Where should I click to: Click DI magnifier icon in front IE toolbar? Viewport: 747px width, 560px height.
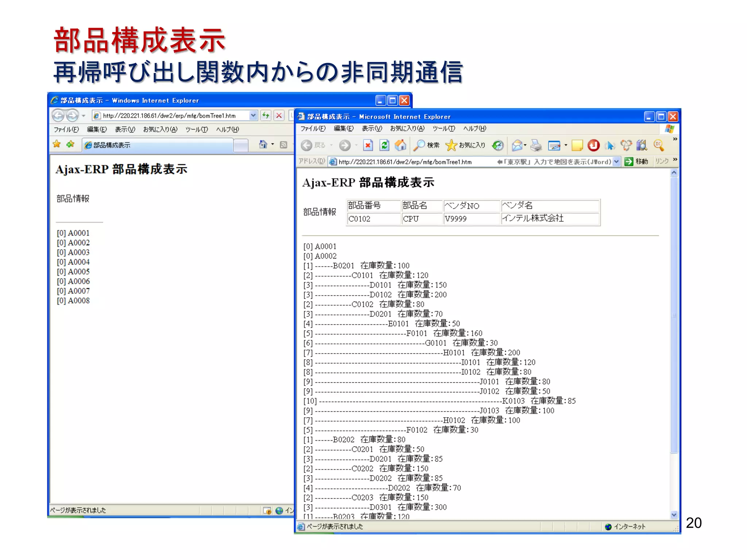pos(659,145)
